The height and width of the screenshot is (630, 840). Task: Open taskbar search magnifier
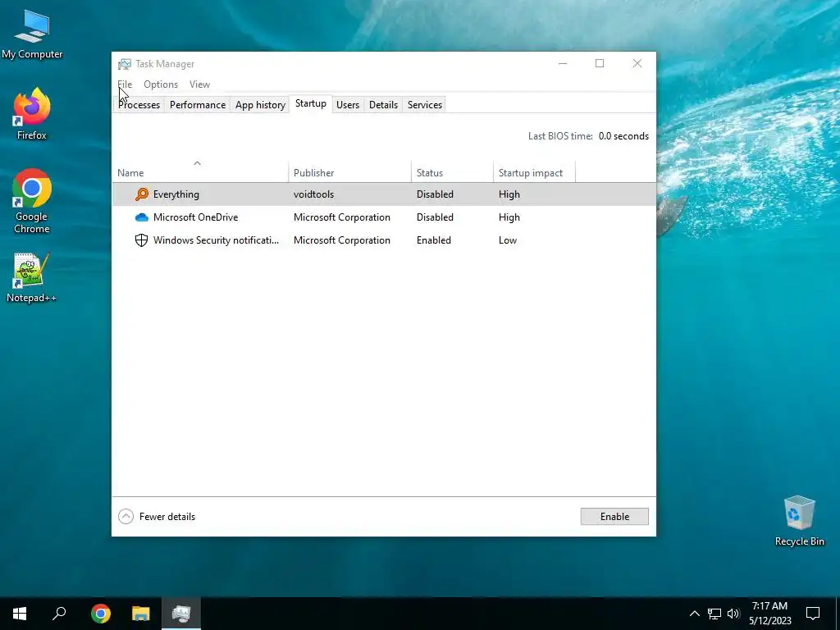point(59,614)
